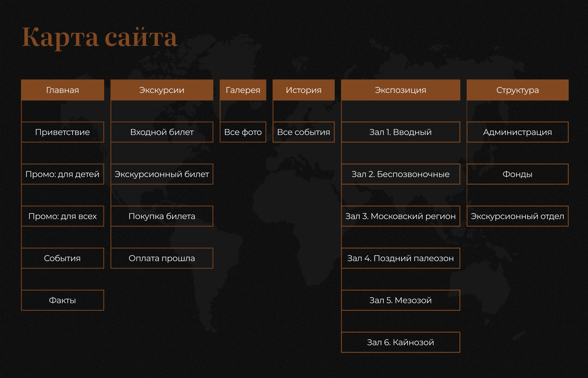Screen dimensions: 588x378
Task: Click Зал 6. Кайнозой box
Action: pos(400,342)
